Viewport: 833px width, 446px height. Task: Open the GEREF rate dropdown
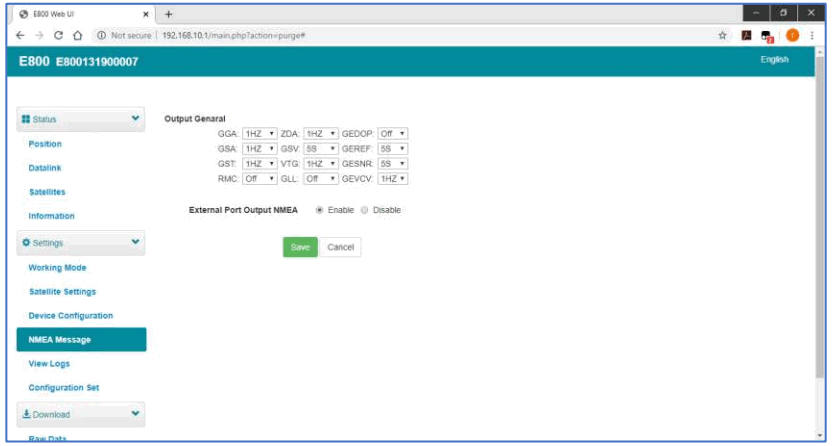pos(393,149)
